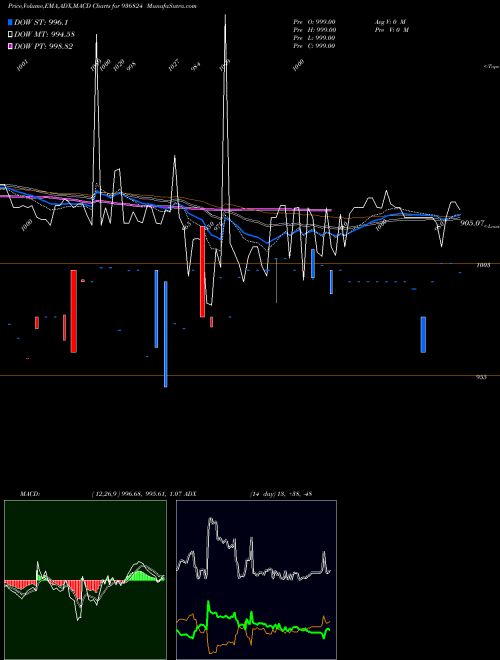The width and height of the screenshot is (500, 660).
Task: Select the 'DOW ST: 996.1' legend text
Action: 41,22
